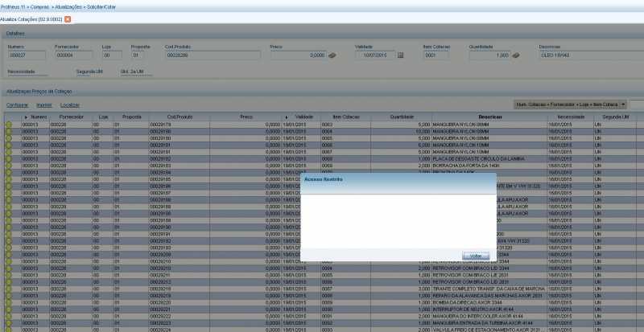Focus the Cod.Produto input field
644x332 pixels.
[x=213, y=55]
